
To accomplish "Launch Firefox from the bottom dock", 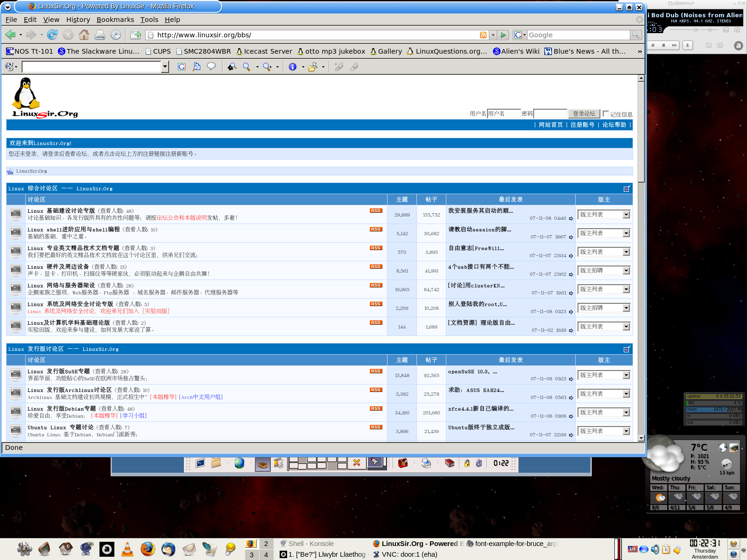I will 148,549.
